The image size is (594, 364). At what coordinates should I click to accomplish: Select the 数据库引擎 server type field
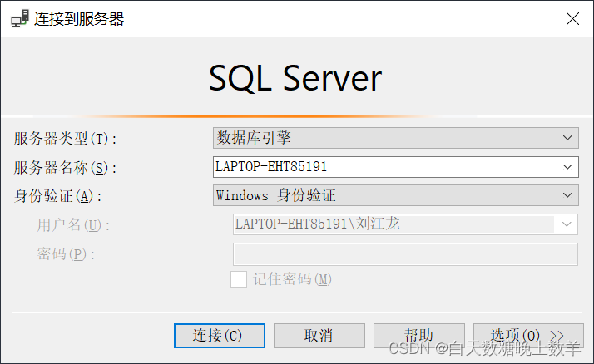pos(395,138)
